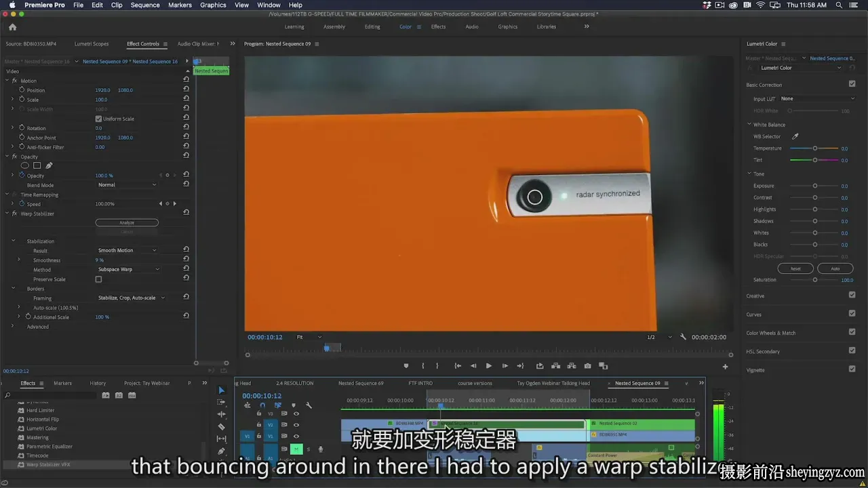
Task: Open the Markers panel tab
Action: click(63, 383)
